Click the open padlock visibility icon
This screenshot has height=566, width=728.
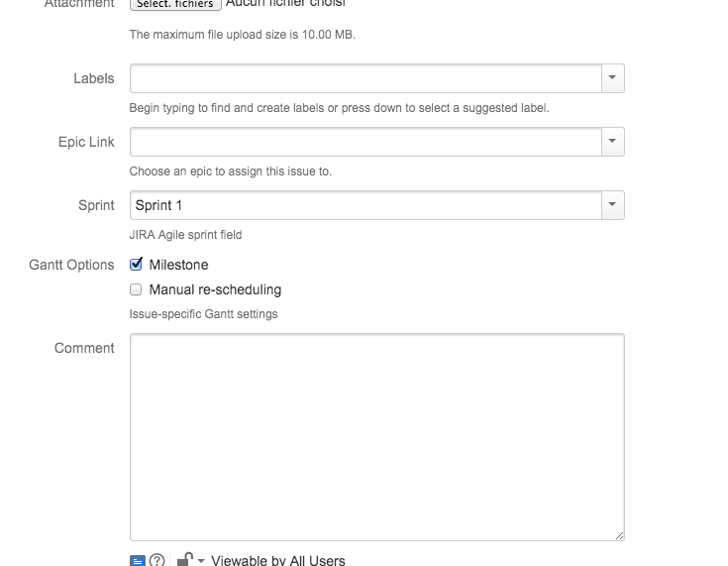pos(184,559)
